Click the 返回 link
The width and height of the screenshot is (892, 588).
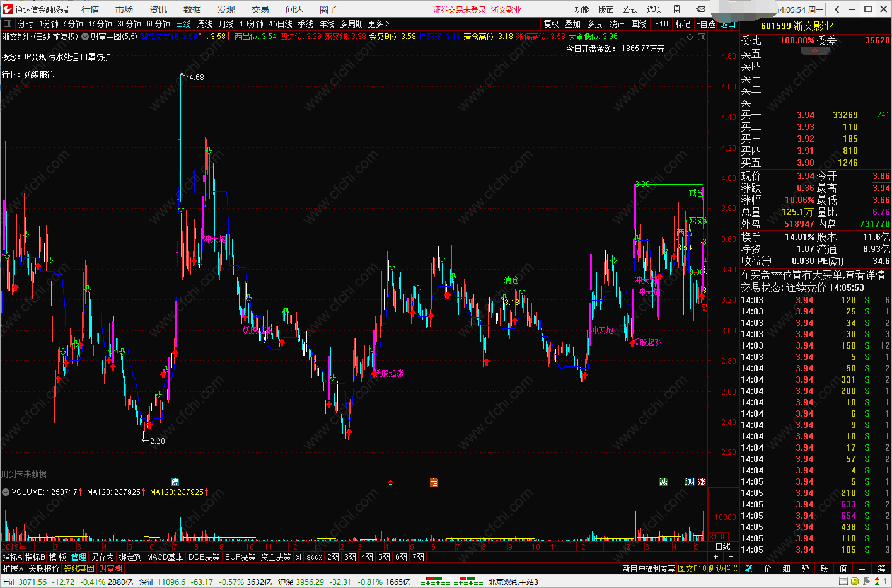[727, 24]
